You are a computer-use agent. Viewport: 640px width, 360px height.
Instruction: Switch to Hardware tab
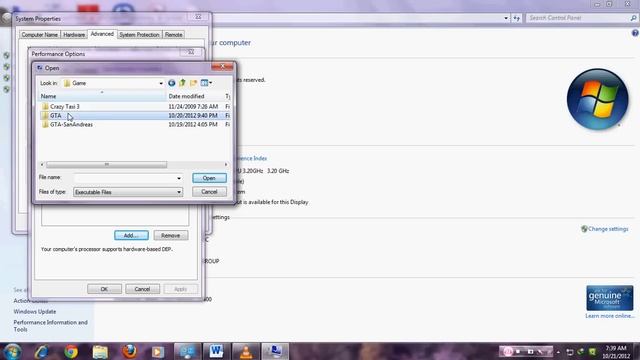tap(74, 35)
